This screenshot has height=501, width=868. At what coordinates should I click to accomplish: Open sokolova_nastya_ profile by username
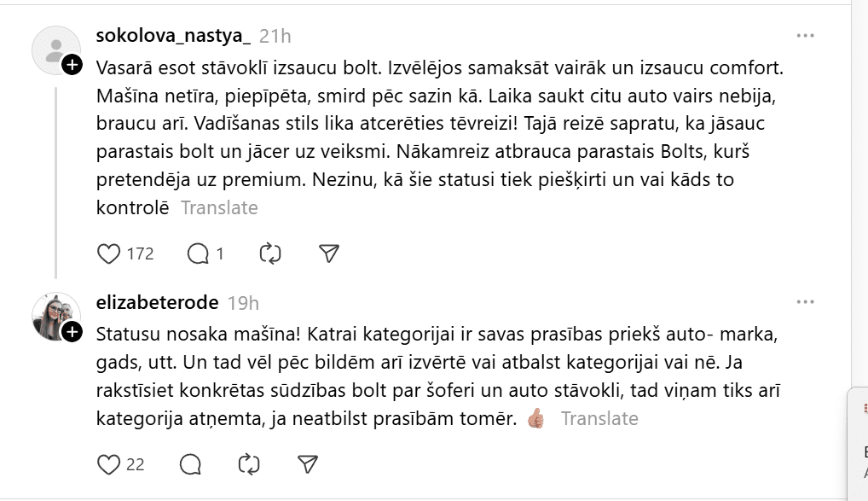pyautogui.click(x=174, y=36)
